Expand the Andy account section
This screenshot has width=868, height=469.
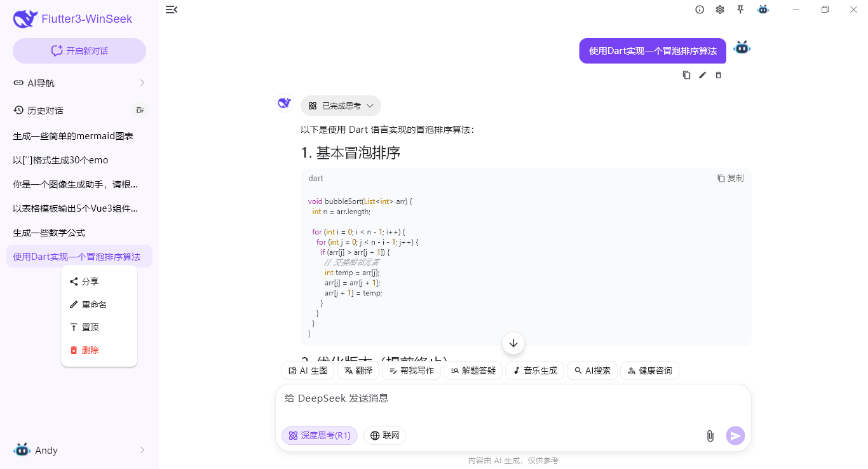point(79,450)
